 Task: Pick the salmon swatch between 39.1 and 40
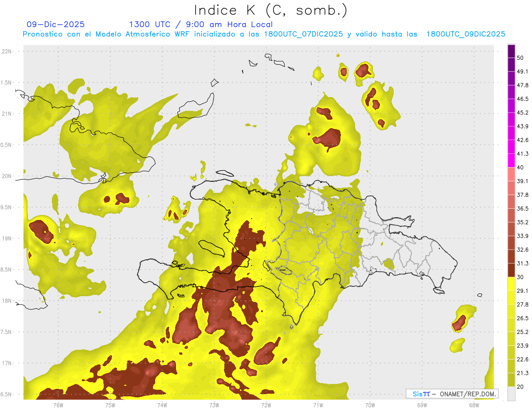(511, 174)
